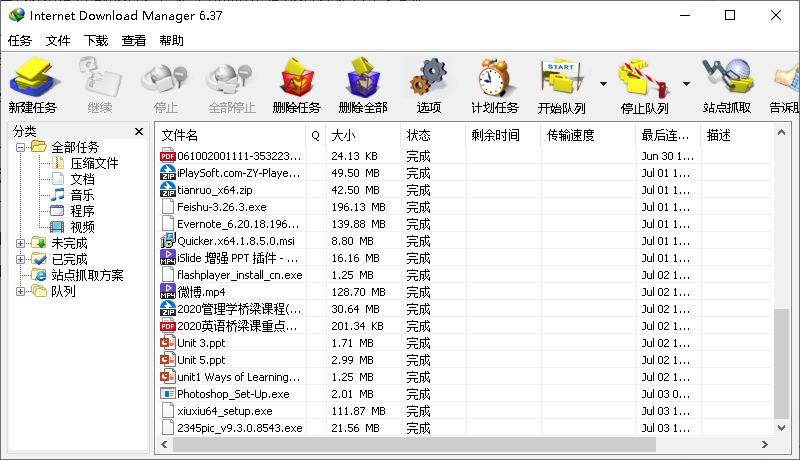Open the 帮助 menu
The height and width of the screenshot is (460, 800).
[171, 41]
